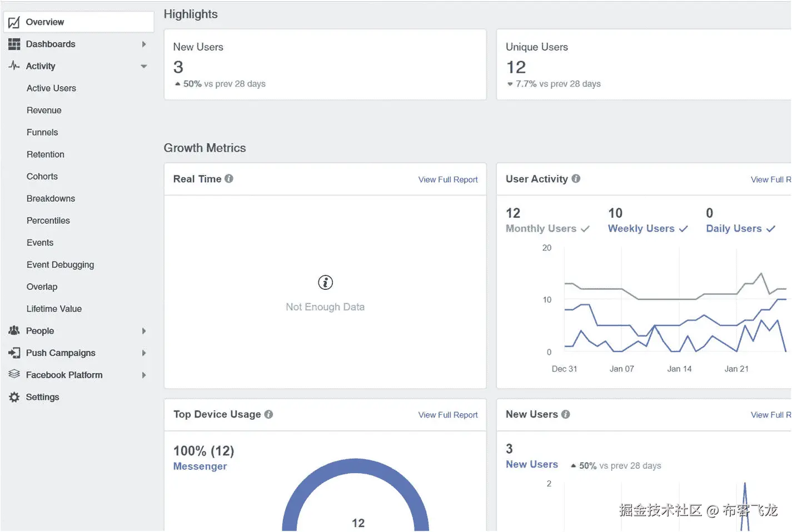Viewport: 792px width, 532px height.
Task: Click the Unique Users highlight card
Action: click(644, 64)
